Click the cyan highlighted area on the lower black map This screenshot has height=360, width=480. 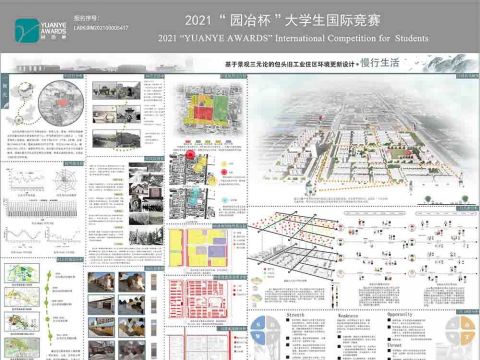194,196
